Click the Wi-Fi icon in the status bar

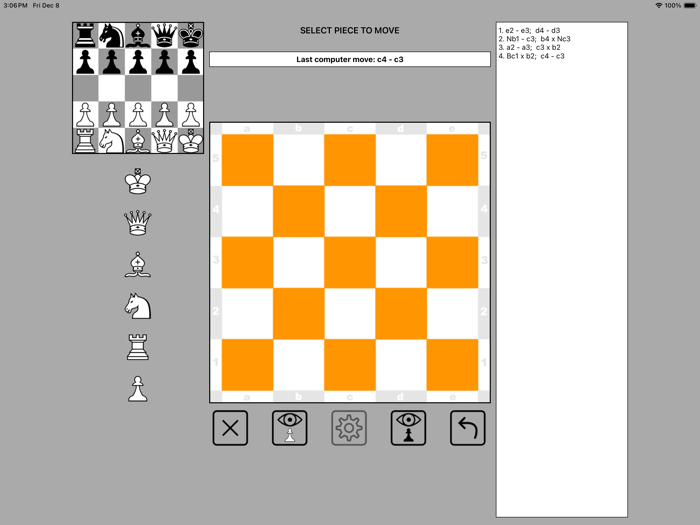[x=658, y=5]
